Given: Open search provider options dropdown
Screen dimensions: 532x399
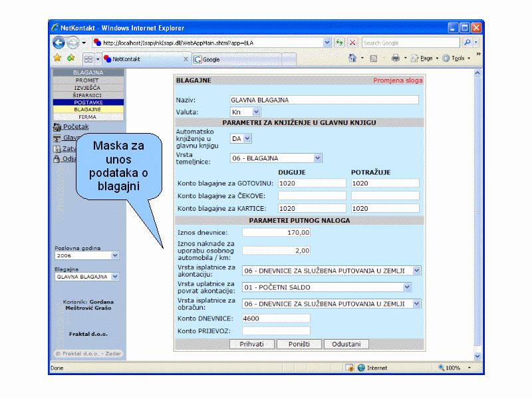Looking at the screenshot, I should (476, 43).
